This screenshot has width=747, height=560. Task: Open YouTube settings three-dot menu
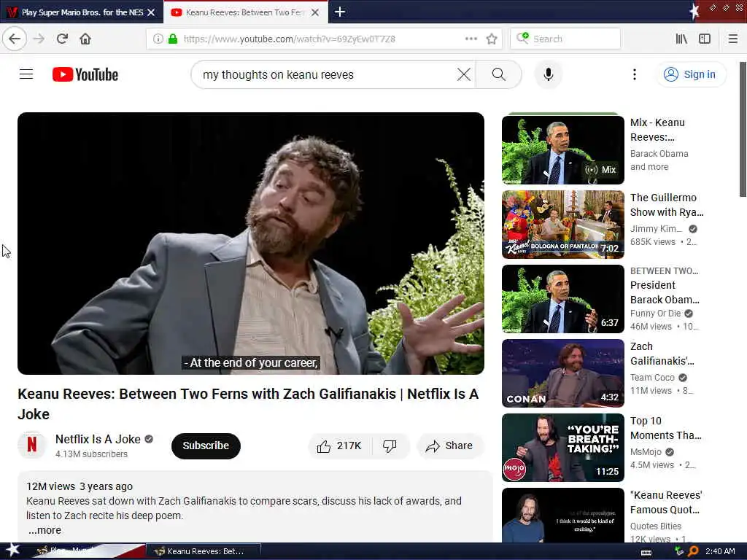(634, 75)
